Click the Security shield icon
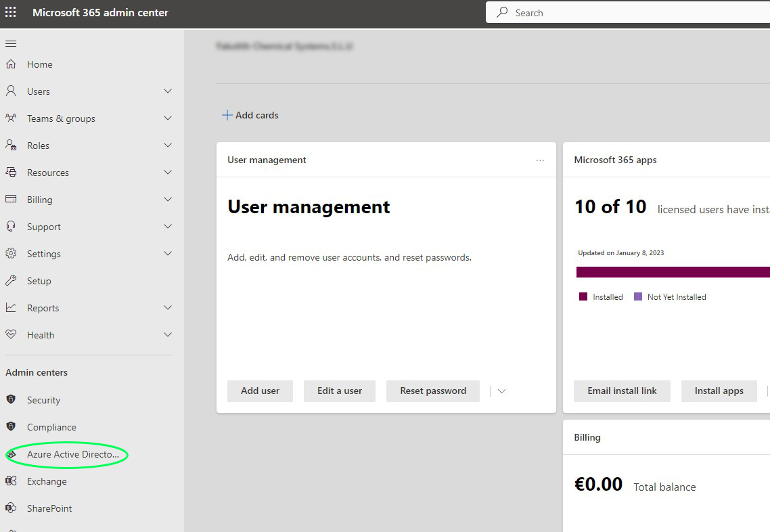 11,399
